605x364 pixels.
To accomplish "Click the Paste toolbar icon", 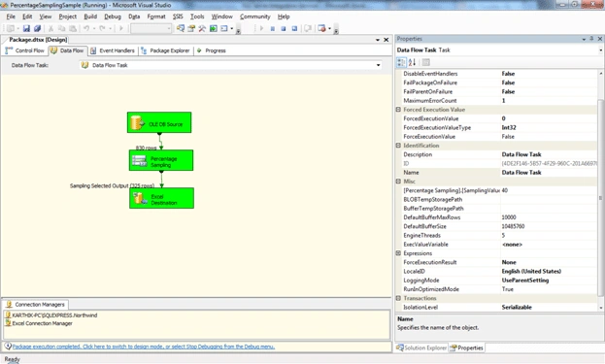I will [73, 28].
